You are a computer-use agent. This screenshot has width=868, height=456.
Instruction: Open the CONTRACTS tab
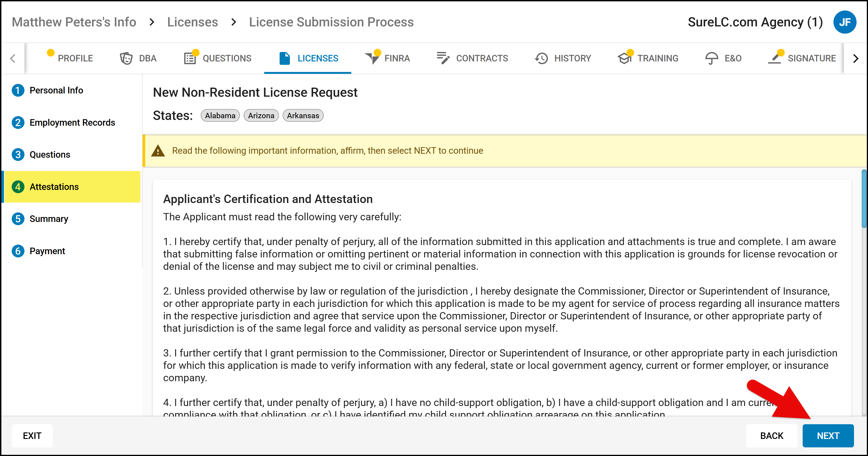pos(472,58)
